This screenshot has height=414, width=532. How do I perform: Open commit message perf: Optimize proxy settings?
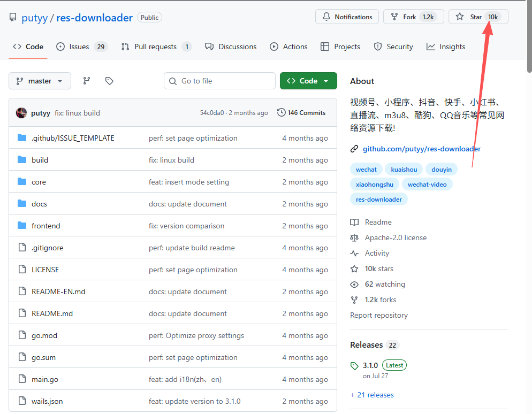tap(196, 336)
